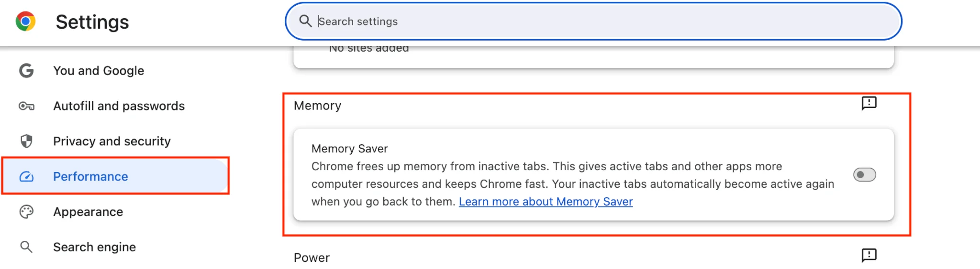Click the key icon beside Autofill and passwords
Viewport: 980px width, 269px height.
tap(26, 106)
